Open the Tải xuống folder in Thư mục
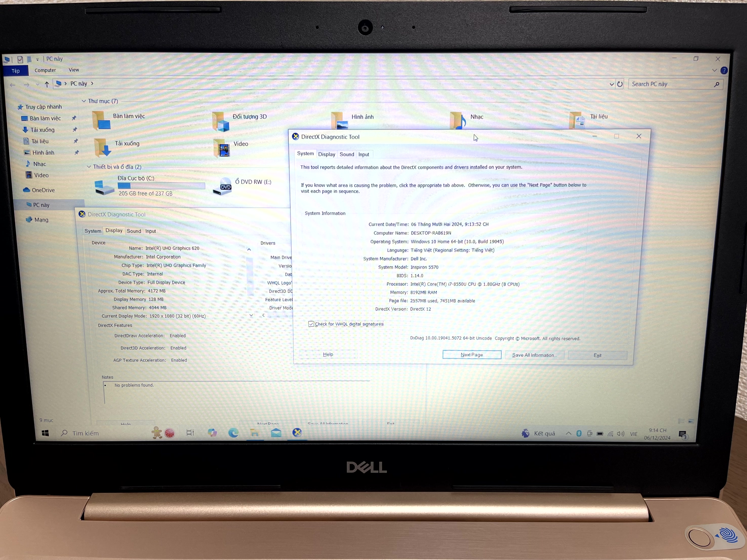This screenshot has width=747, height=560. [x=103, y=148]
